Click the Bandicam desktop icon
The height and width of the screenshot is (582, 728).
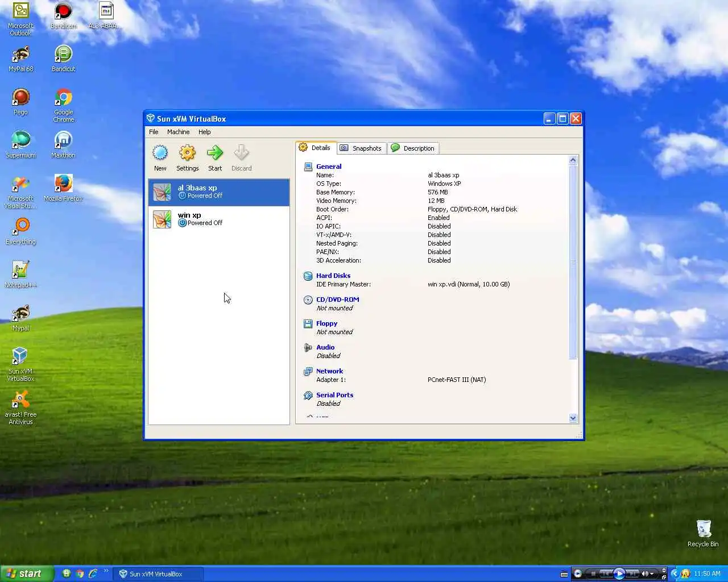pos(63,16)
